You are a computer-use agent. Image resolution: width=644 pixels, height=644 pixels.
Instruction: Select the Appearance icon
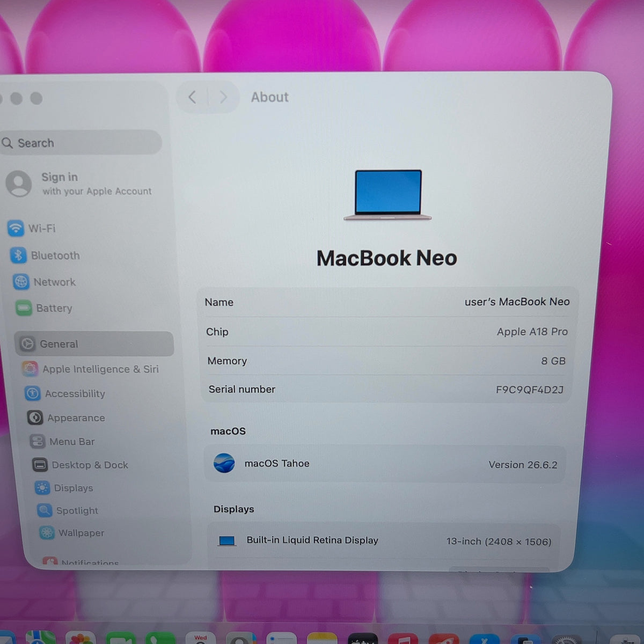(x=35, y=418)
